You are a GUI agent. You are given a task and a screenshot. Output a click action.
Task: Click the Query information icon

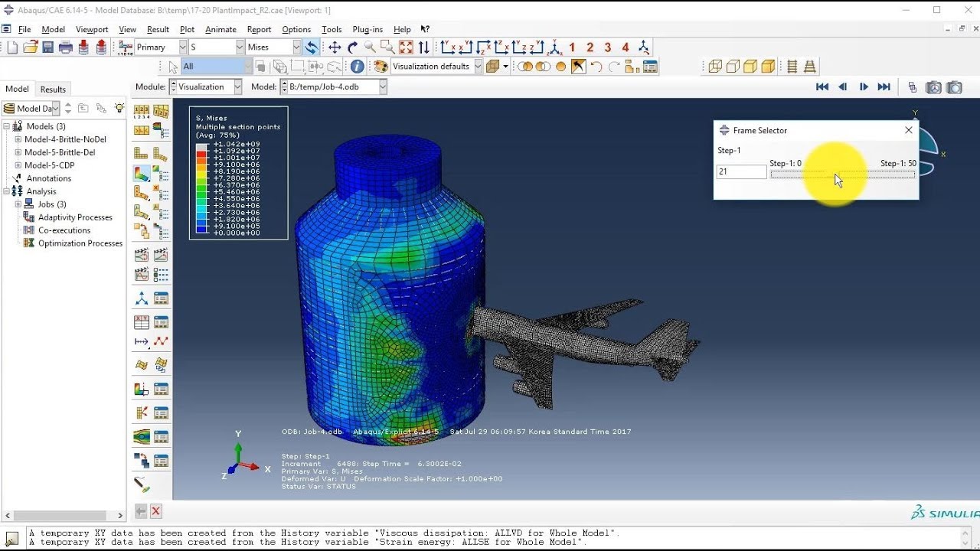tap(357, 67)
